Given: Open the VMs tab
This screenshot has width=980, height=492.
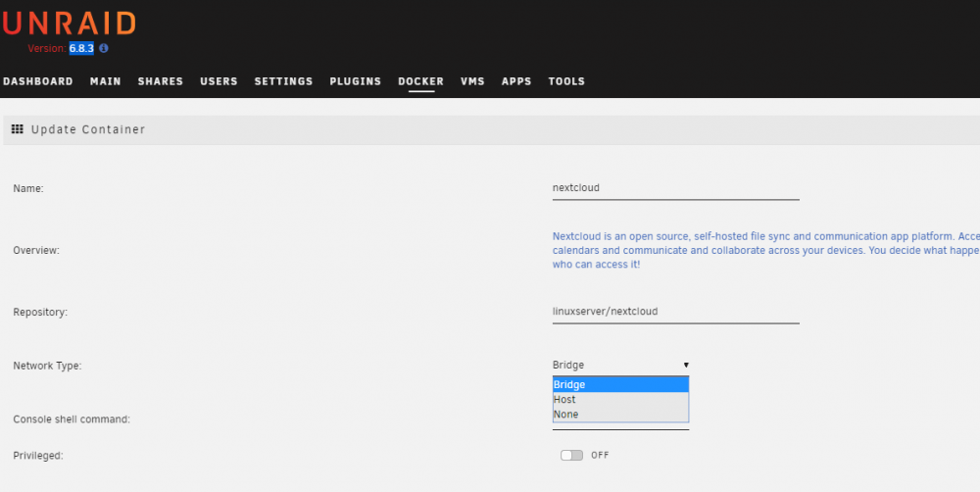Looking at the screenshot, I should click(472, 81).
